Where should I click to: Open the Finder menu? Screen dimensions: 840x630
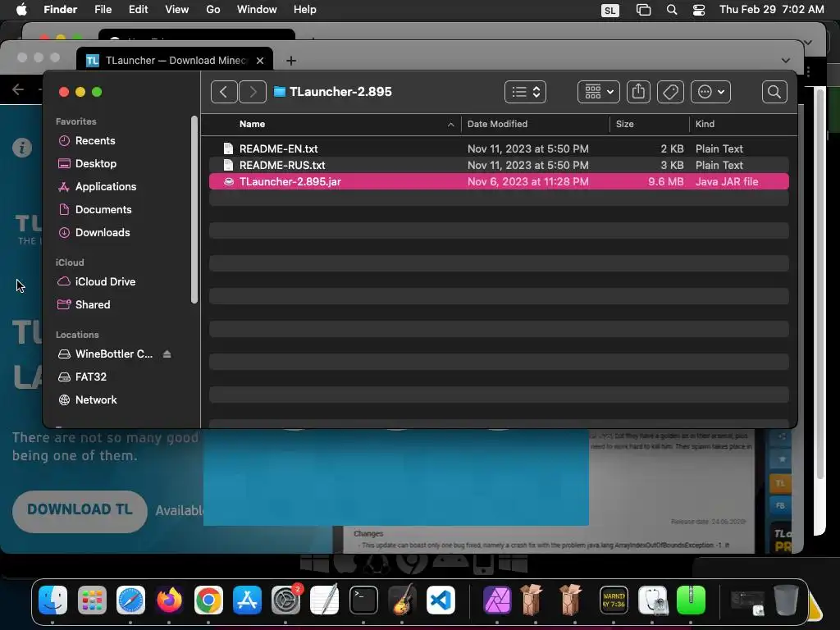click(60, 10)
